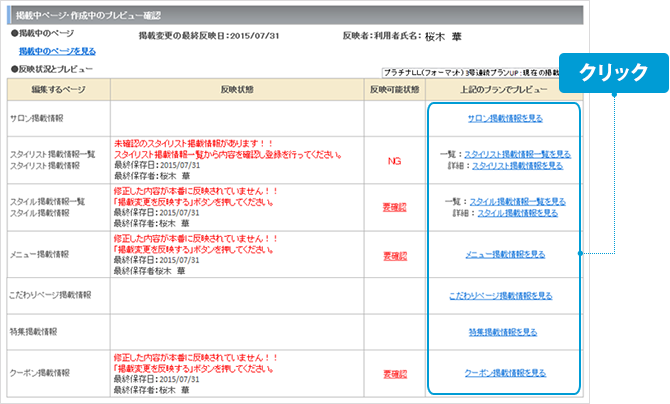Select the メニュー掲載情報 row label
Screen dimensions: 670x404
[39, 254]
